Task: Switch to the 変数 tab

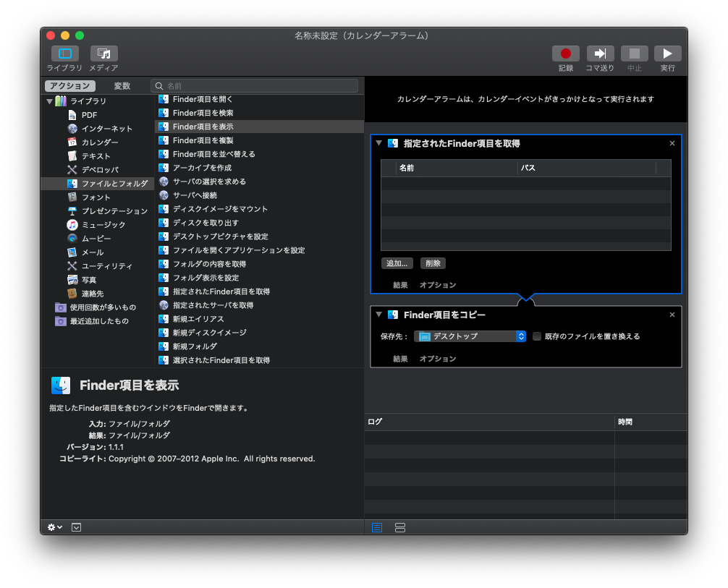Action: pyautogui.click(x=122, y=86)
